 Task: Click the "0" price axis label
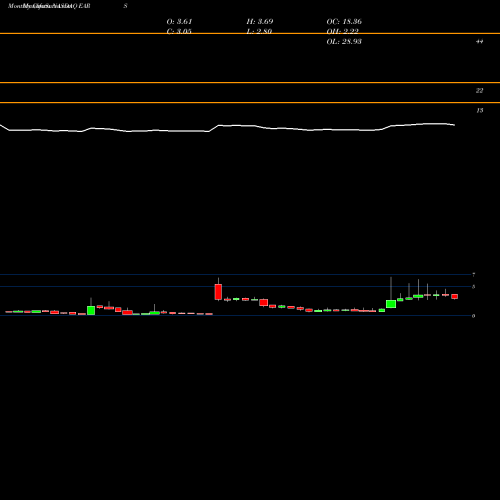coord(473,316)
